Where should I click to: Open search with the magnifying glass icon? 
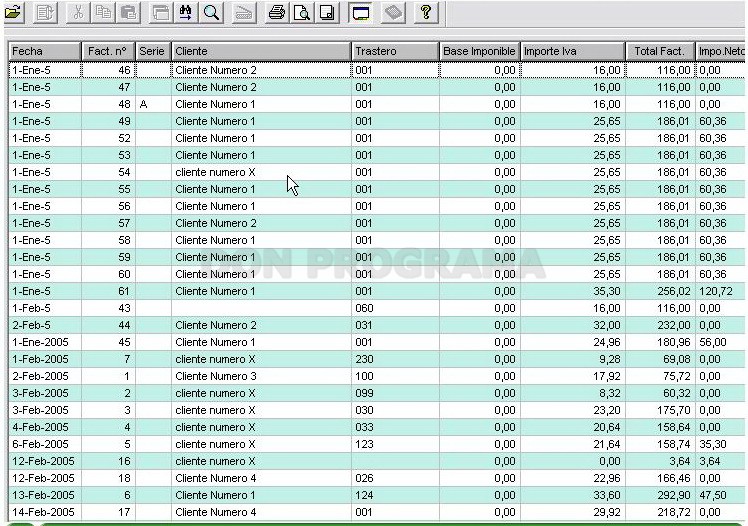(x=211, y=12)
